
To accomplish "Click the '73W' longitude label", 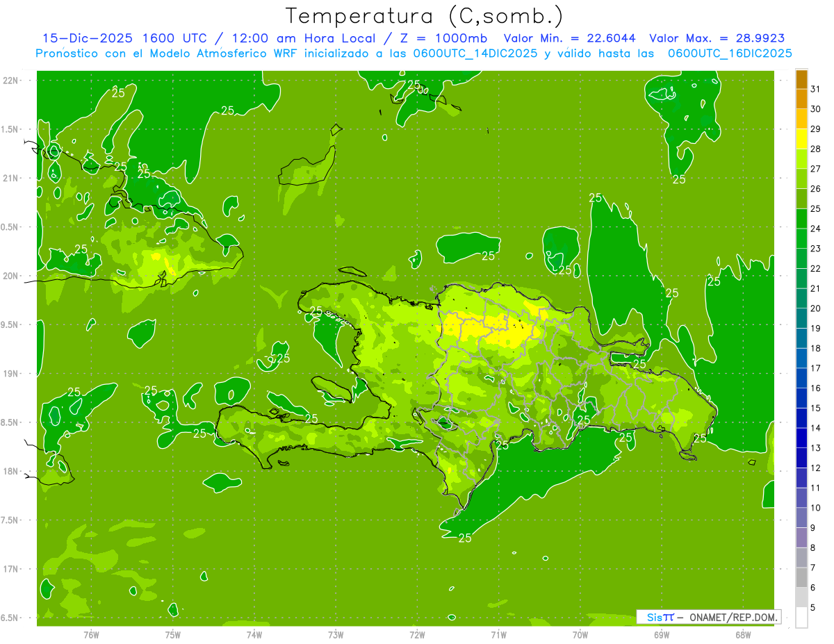I will tap(336, 634).
